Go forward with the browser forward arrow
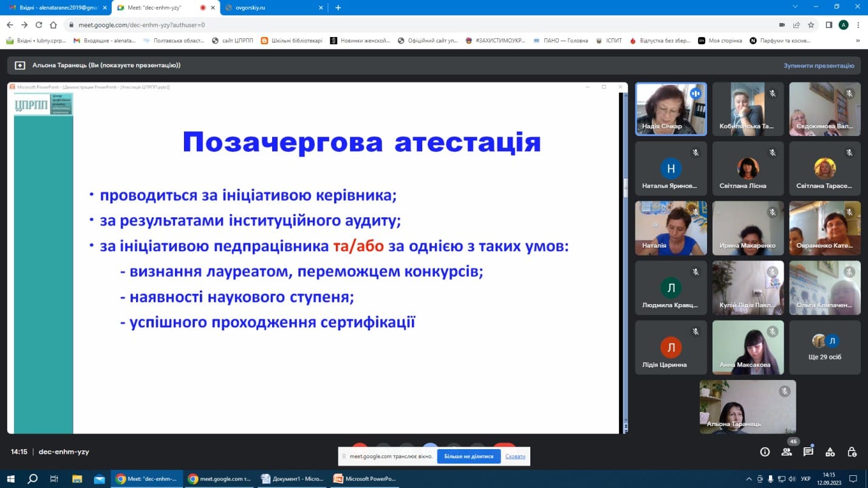The image size is (868, 488). pos(24,25)
